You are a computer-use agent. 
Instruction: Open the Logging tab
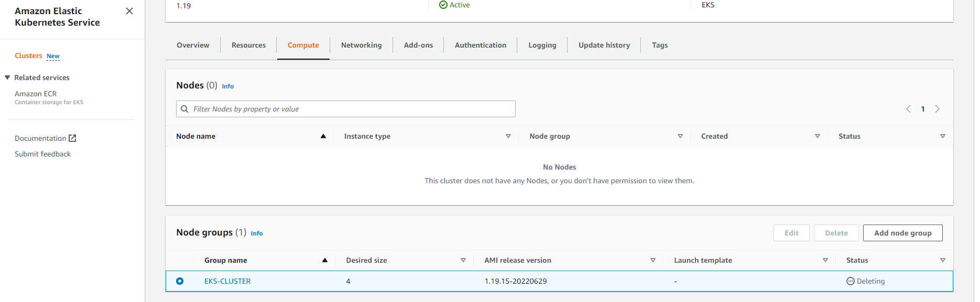point(542,45)
